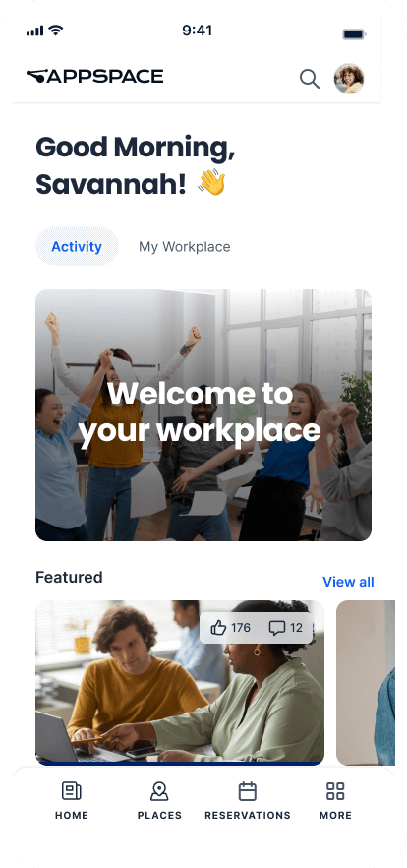Open comments via speech bubble icon
The width and height of the screenshot is (407, 868).
(x=277, y=628)
